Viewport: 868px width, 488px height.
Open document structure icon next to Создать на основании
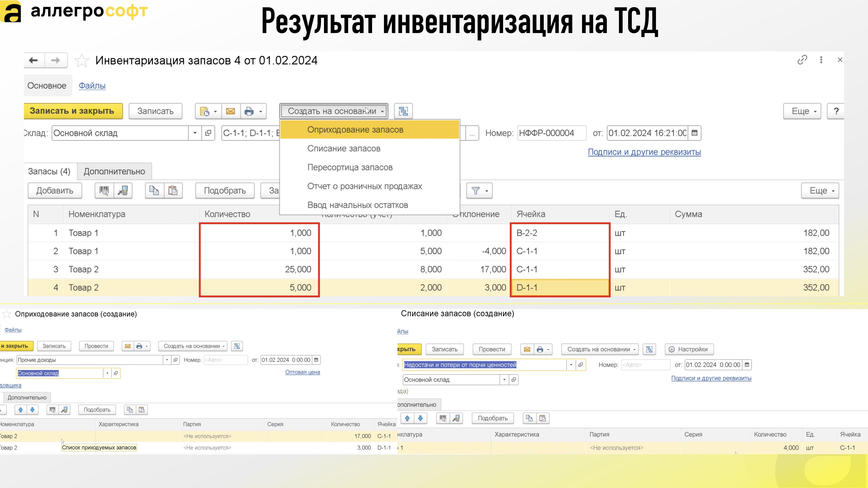(403, 111)
